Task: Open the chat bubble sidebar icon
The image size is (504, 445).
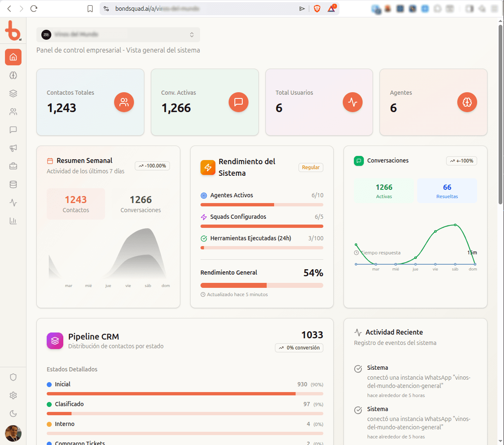Action: 13,130
